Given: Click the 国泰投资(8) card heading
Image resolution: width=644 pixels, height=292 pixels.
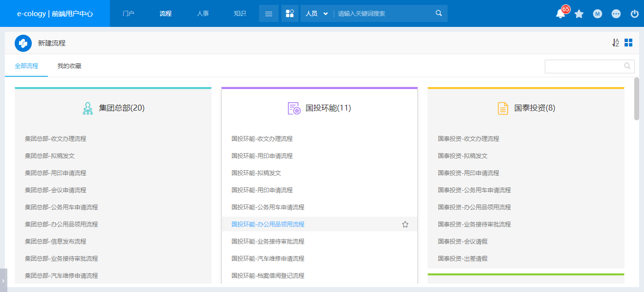Looking at the screenshot, I should [x=535, y=108].
